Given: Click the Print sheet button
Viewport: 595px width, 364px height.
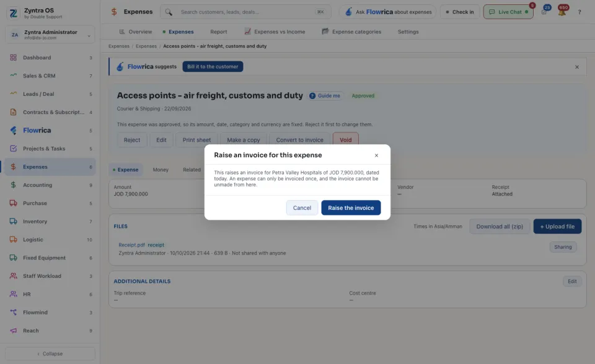Looking at the screenshot, I should (196, 140).
